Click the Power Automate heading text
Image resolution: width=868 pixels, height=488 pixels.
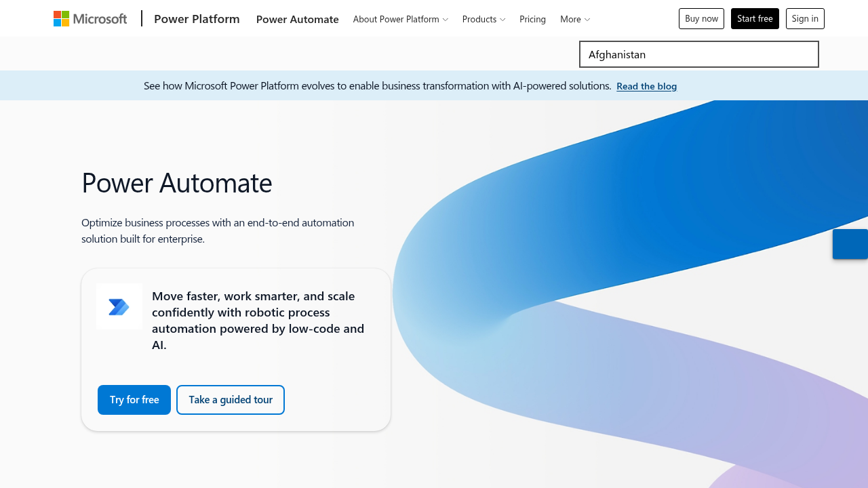(x=177, y=183)
